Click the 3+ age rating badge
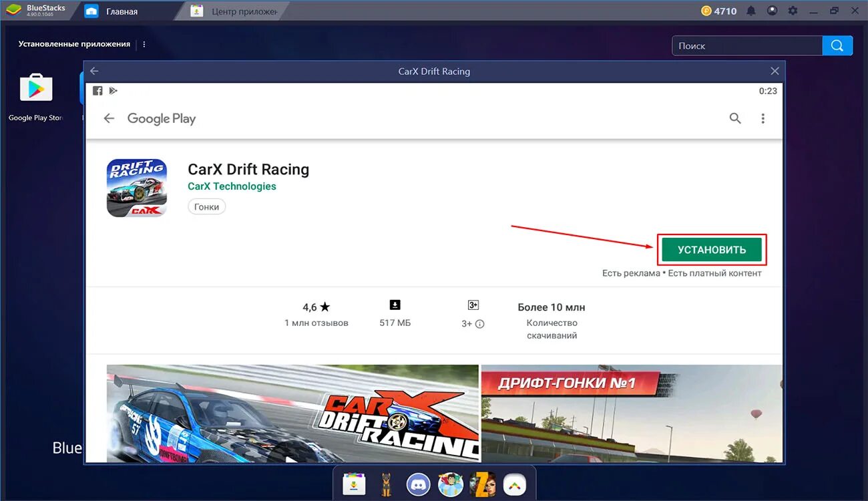868x501 pixels. (x=473, y=305)
